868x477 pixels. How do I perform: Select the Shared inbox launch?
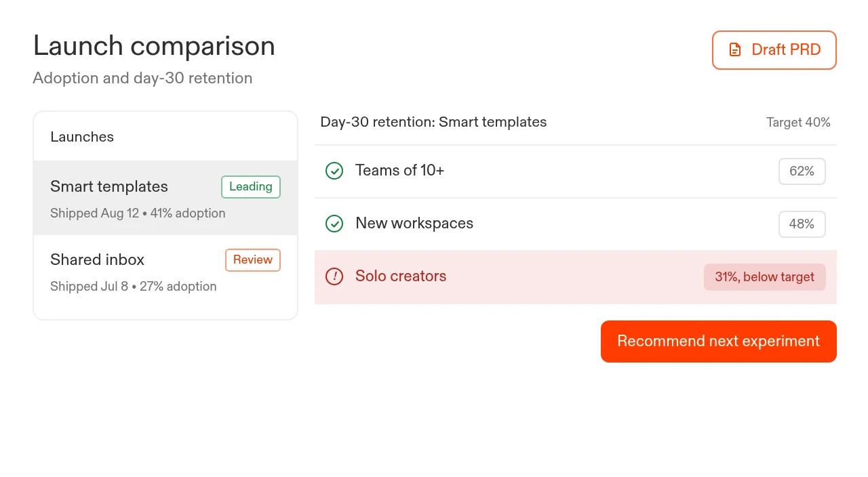pos(165,272)
